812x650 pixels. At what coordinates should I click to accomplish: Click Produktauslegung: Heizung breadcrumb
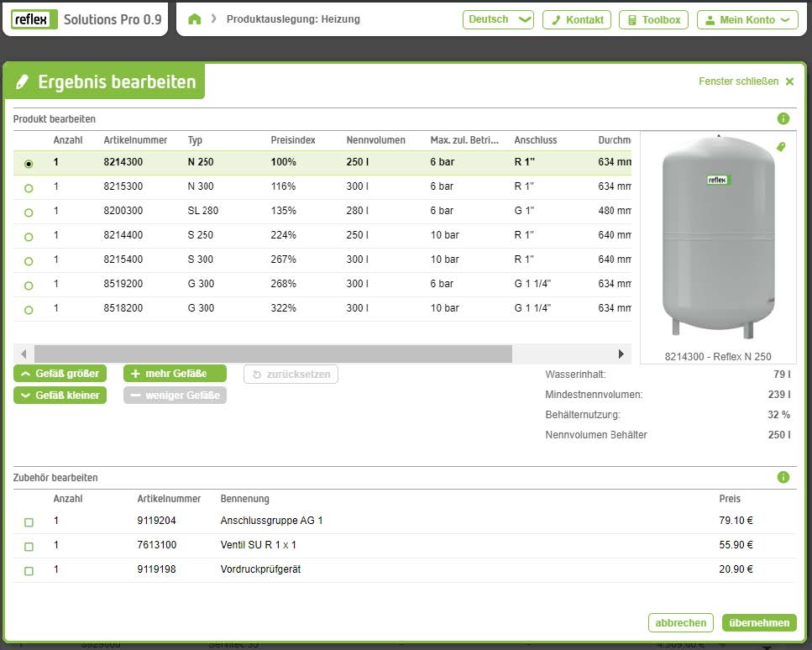pyautogui.click(x=293, y=19)
